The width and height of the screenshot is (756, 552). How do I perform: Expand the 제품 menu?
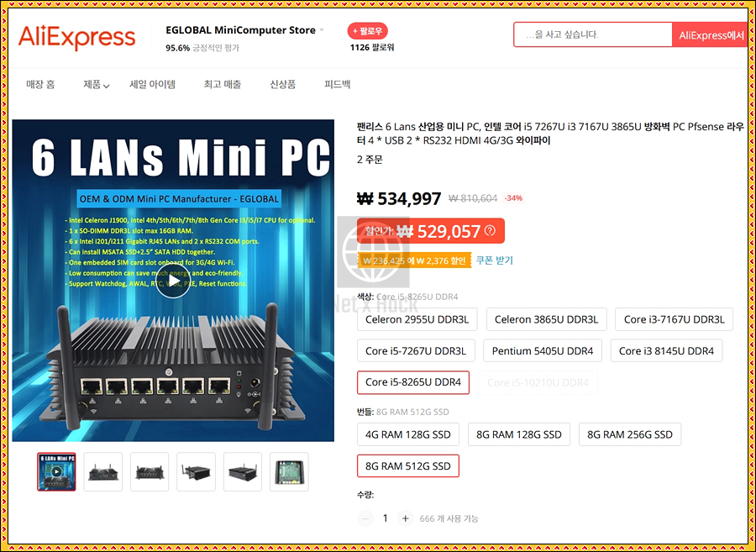(97, 85)
